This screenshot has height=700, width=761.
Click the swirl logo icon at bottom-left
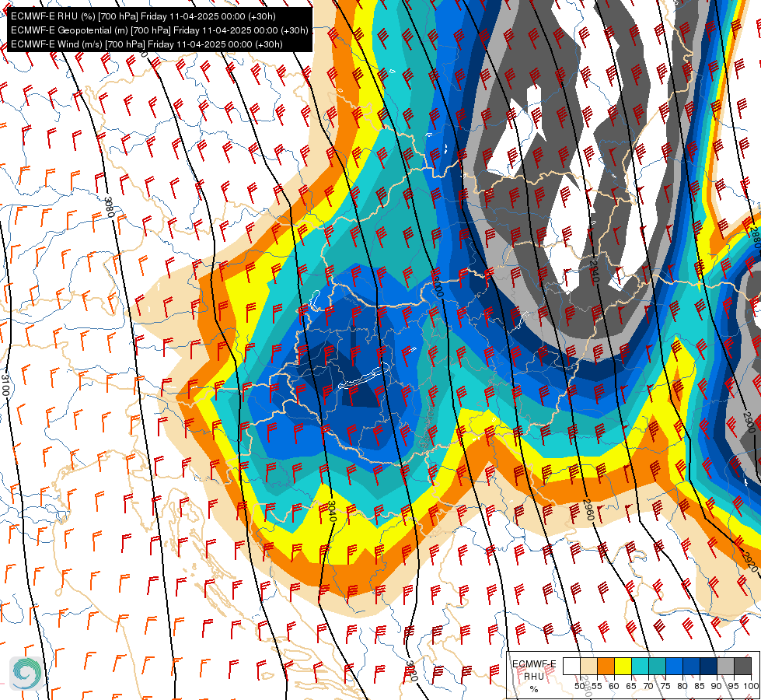(26, 674)
